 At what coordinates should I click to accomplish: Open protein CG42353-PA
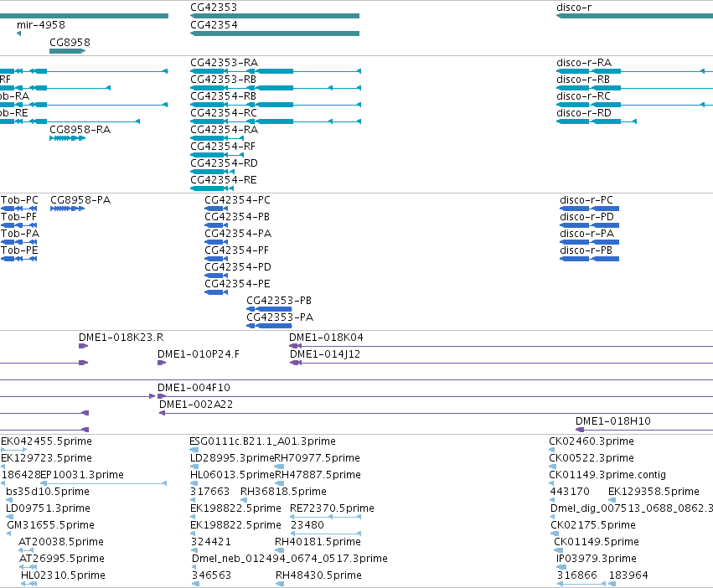(x=280, y=318)
